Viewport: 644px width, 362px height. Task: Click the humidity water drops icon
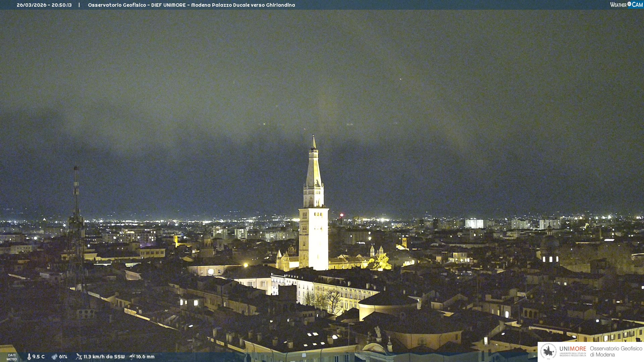coord(54,357)
